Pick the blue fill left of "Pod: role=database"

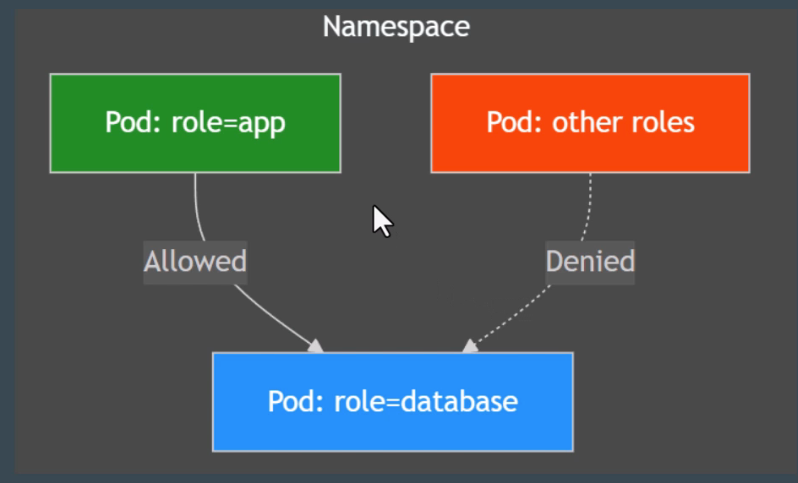pos(240,401)
